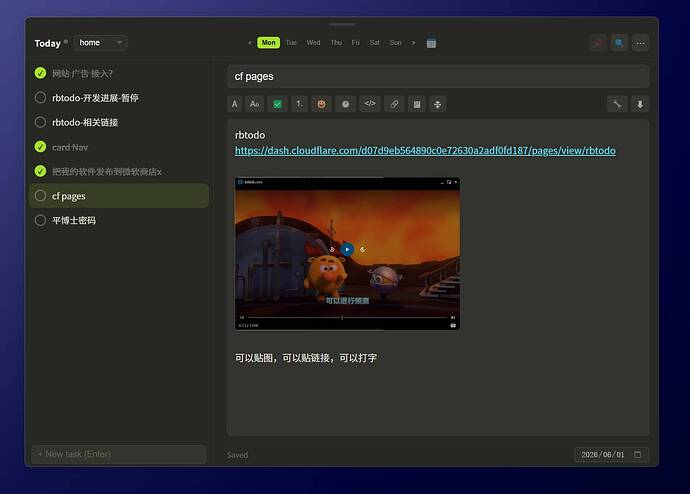
Task: Click the video progress bar in screenshot
Action: [x=347, y=317]
